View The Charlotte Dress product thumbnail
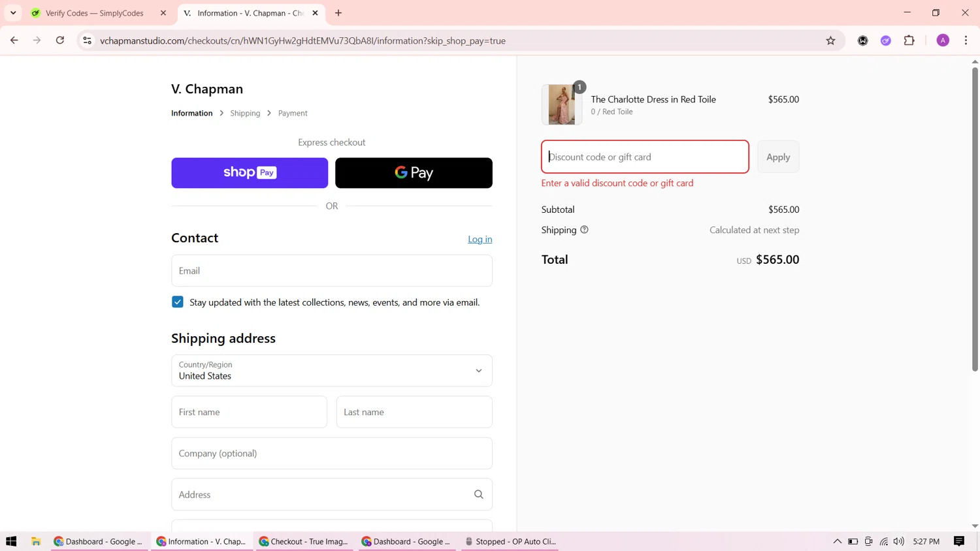Viewport: 980px width, 551px height. 562,104
